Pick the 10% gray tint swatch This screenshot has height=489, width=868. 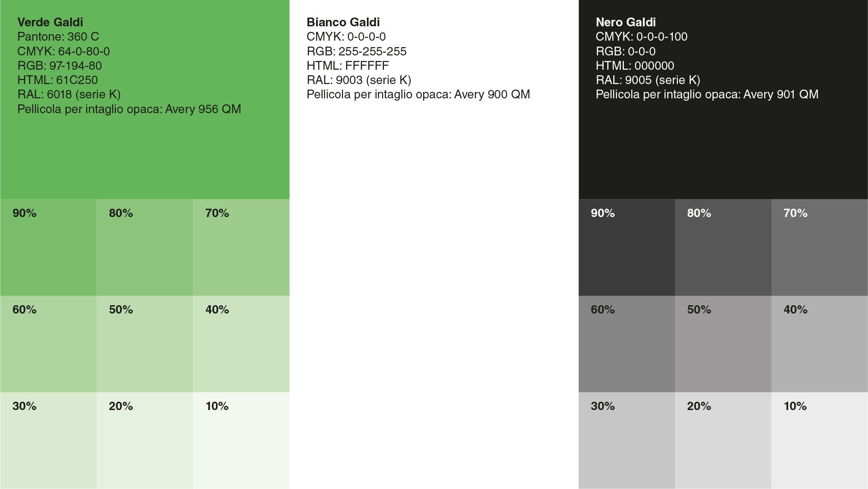[x=820, y=441]
